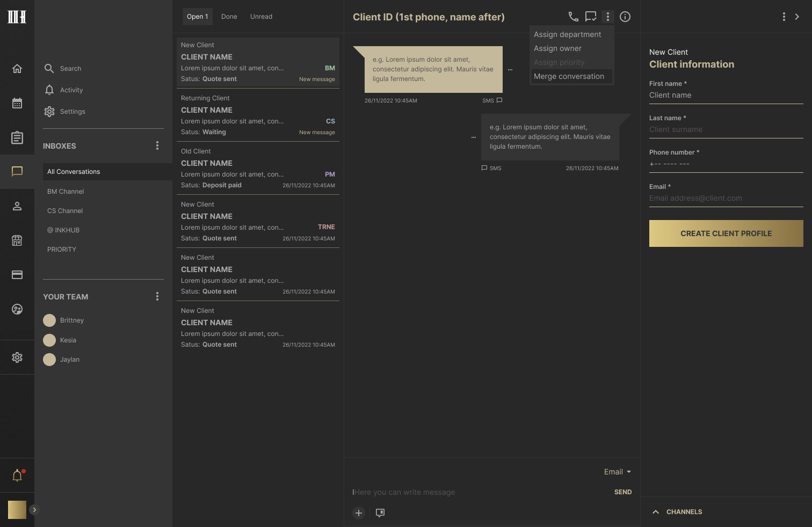This screenshot has height=527, width=812.
Task: Click the Phone number input field
Action: coord(726,164)
